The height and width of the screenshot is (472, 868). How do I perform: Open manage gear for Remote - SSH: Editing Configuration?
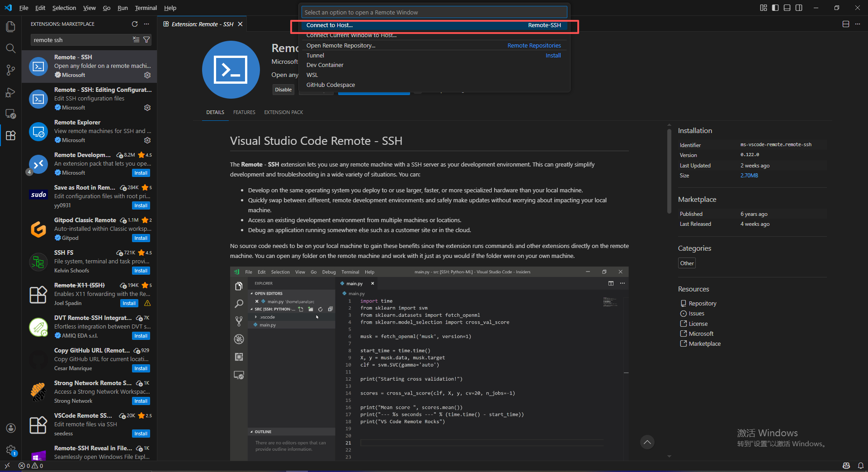(147, 108)
